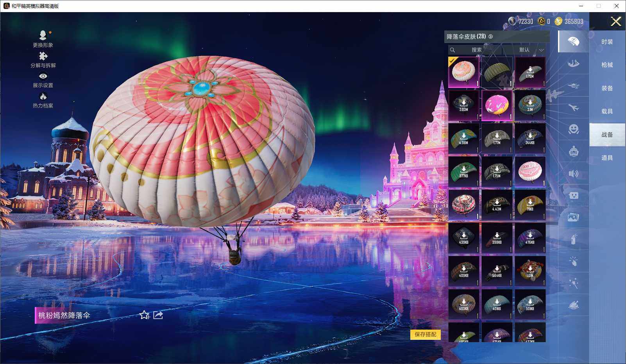Click the help icon beside 降落伞皮肤 title

tap(491, 37)
